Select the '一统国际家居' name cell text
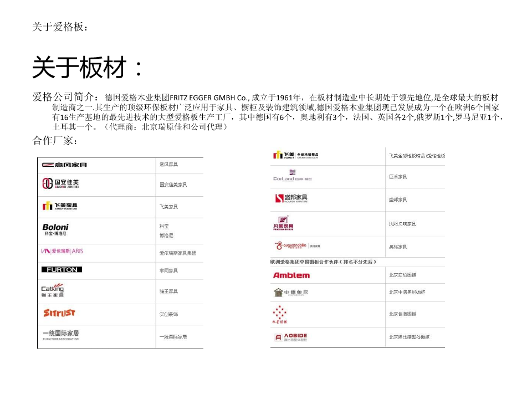 (x=173, y=337)
